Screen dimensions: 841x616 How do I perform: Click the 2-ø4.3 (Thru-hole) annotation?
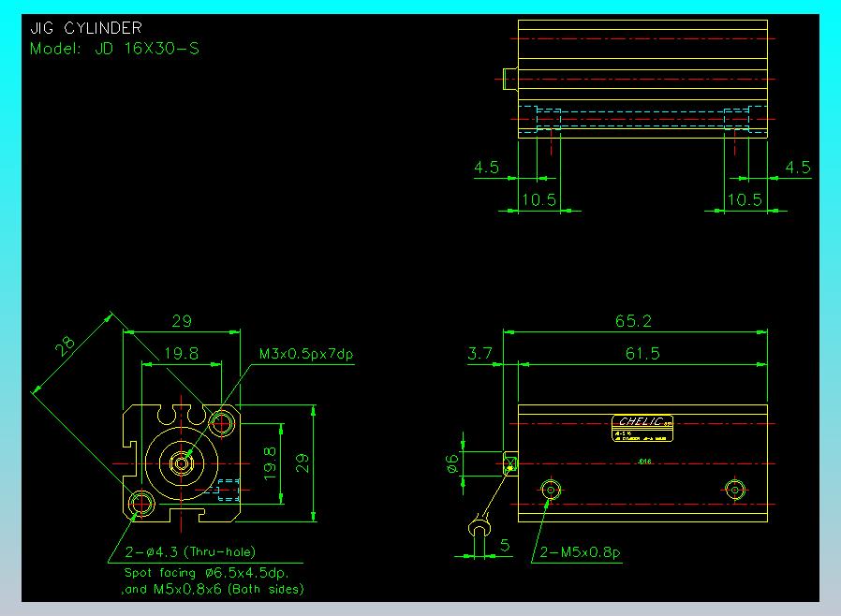[x=190, y=551]
